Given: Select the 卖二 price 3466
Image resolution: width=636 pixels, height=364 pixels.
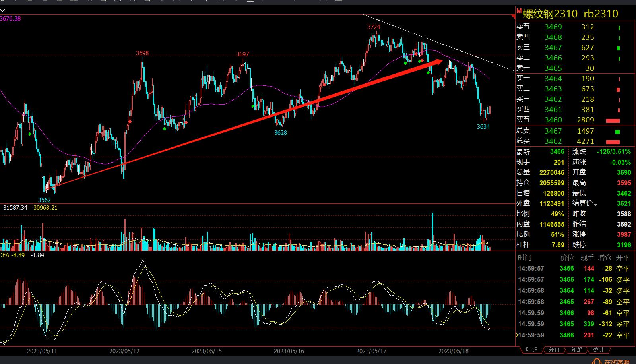Looking at the screenshot, I should (553, 58).
